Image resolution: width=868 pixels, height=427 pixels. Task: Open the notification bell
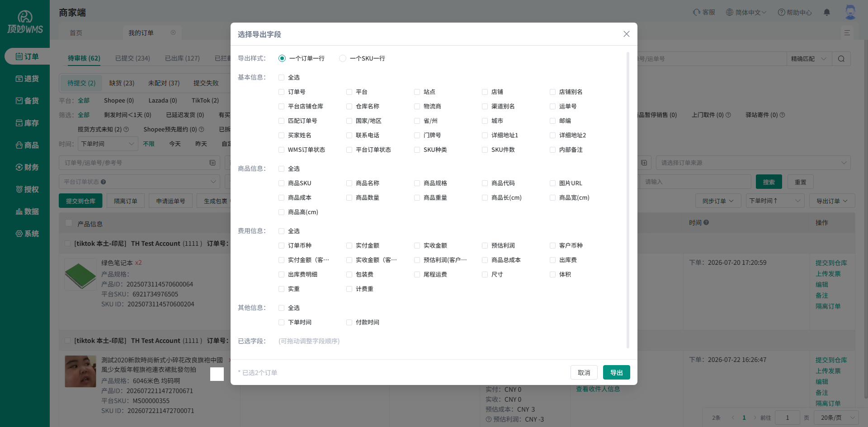[x=827, y=12]
